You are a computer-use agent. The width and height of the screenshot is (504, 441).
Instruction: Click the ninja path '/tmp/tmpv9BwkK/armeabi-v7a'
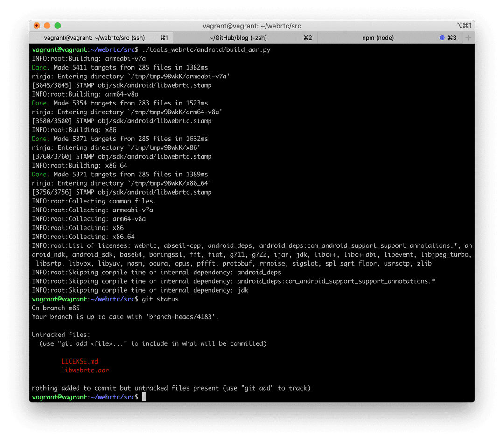tap(179, 77)
